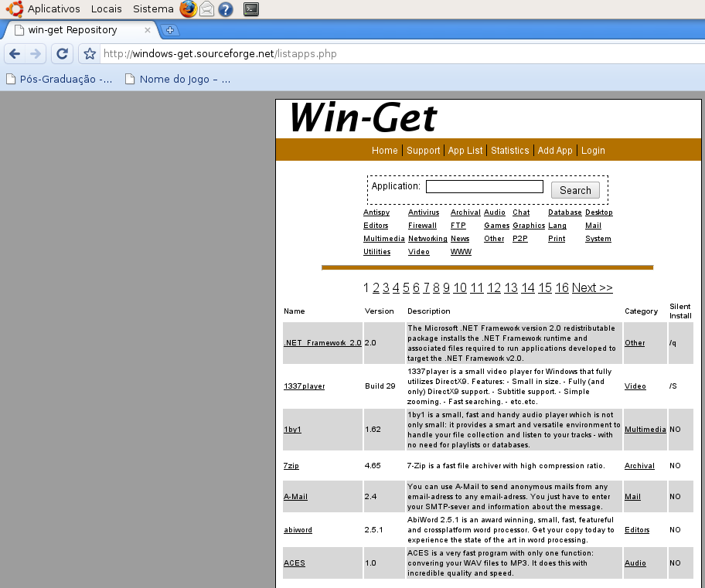Open Support in site navigation

point(423,150)
